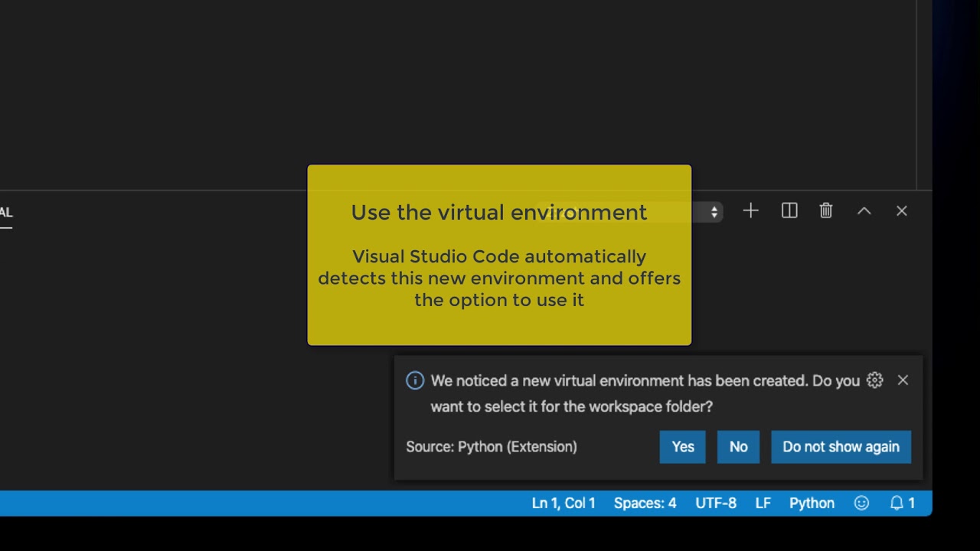The image size is (980, 551).
Task: Maximize panel size with the up chevron
Action: click(864, 211)
